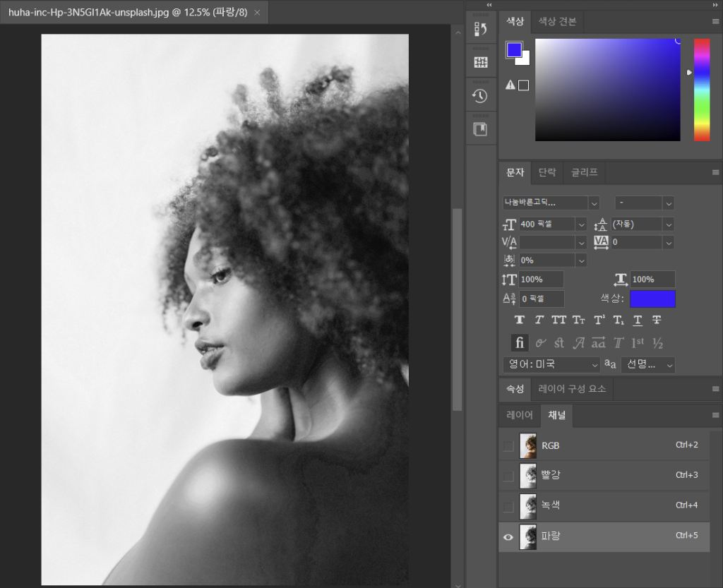Show the RGB composite channel
The image size is (723, 588).
508,446
